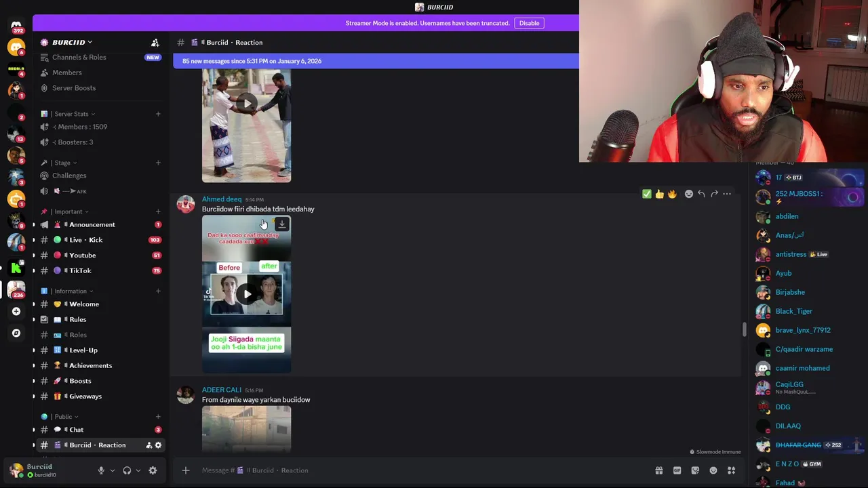Reply to Ahmed deeq's message

[701, 194]
